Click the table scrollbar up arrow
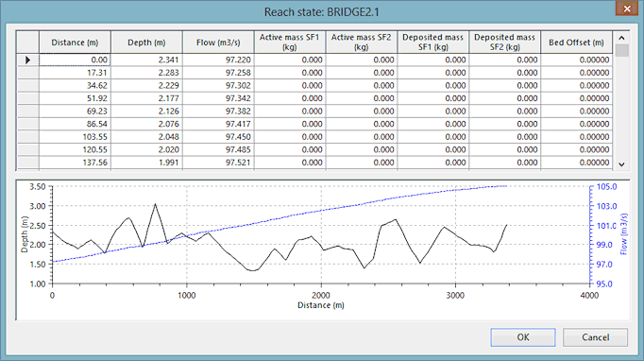This screenshot has width=644, height=361. (622, 38)
